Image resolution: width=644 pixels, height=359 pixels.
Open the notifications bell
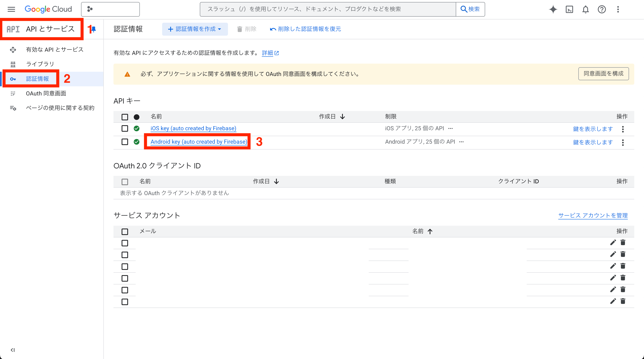click(585, 9)
